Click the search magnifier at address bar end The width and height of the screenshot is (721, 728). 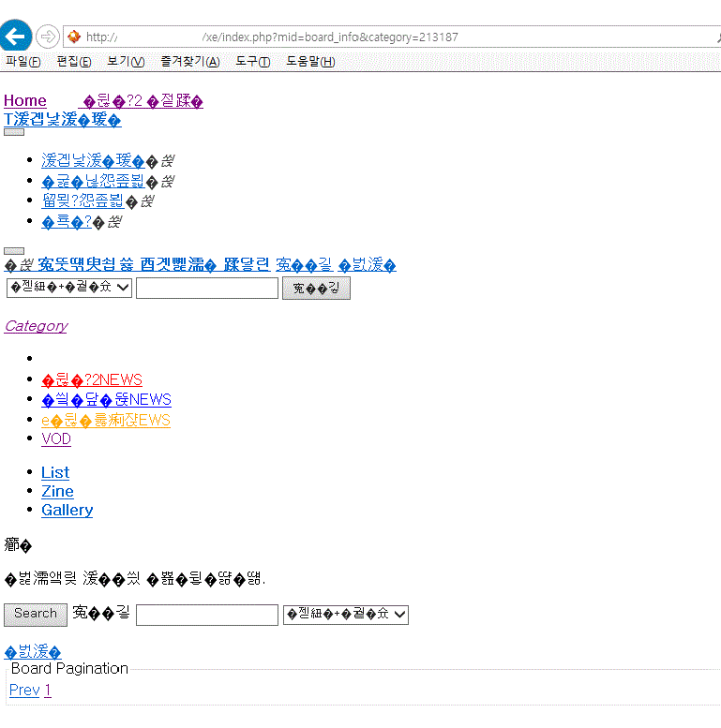716,37
